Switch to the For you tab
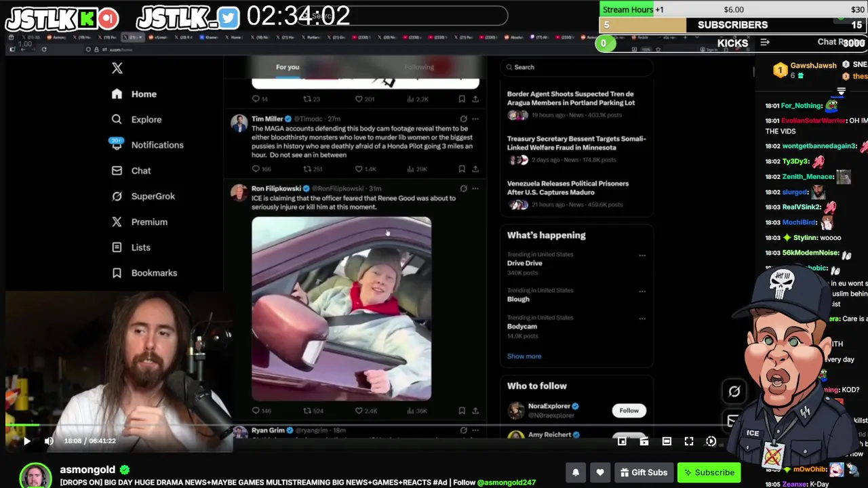This screenshot has height=488, width=868. pos(288,67)
